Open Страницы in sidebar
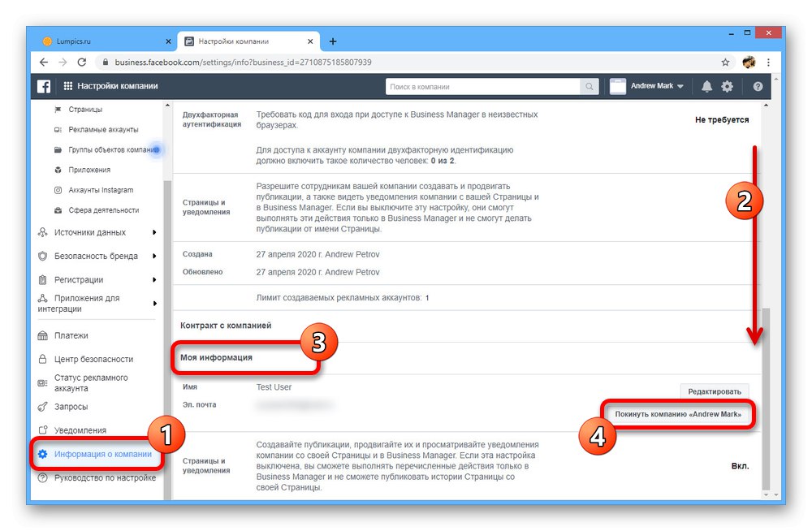This screenshot has height=531, width=812. point(85,110)
